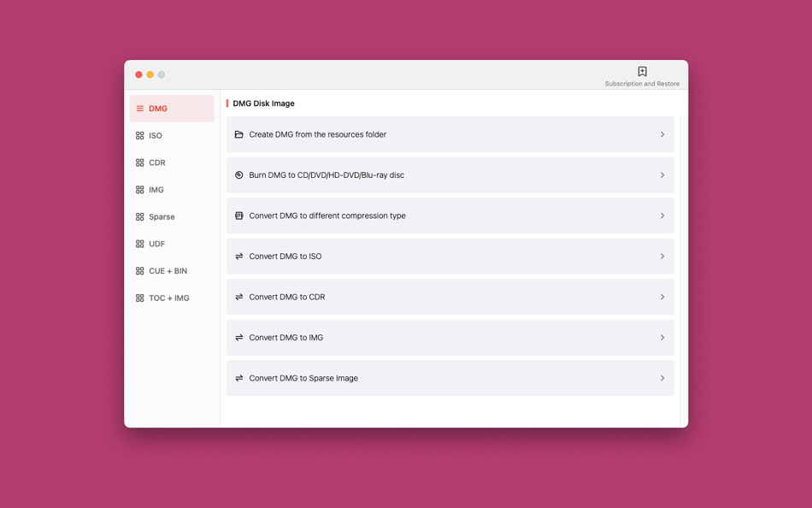
Task: Click the grid icon beside Sparse
Action: click(x=140, y=216)
